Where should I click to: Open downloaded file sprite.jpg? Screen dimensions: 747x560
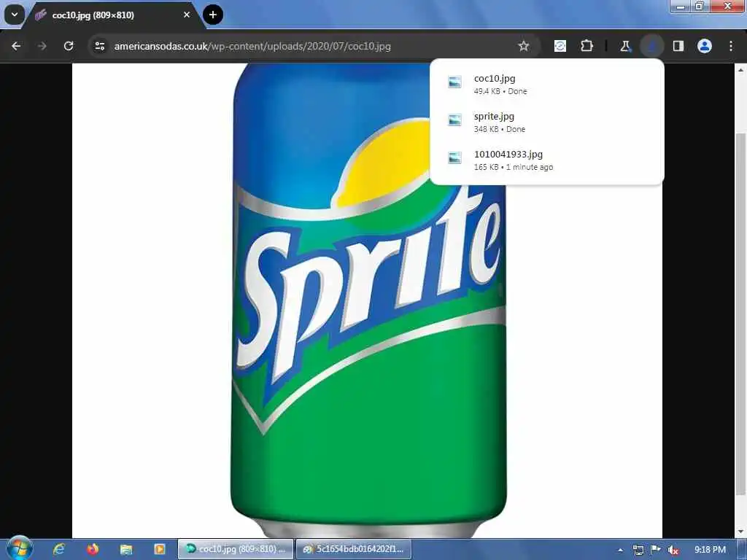point(547,122)
